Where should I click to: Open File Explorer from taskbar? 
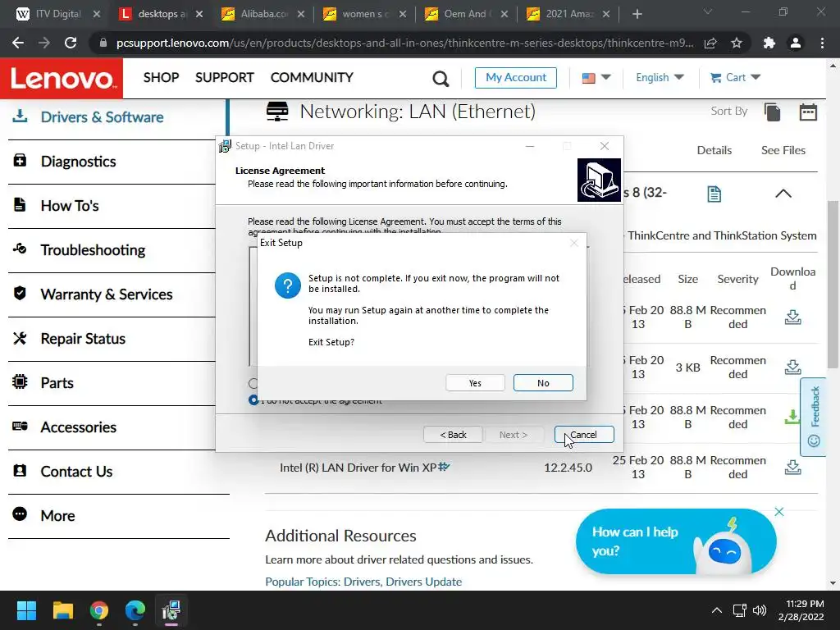point(62,610)
